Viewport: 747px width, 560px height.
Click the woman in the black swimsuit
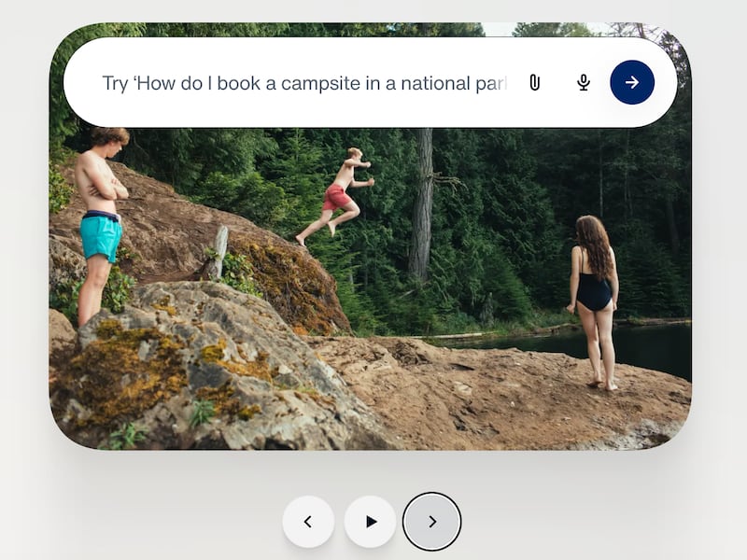pos(594,301)
